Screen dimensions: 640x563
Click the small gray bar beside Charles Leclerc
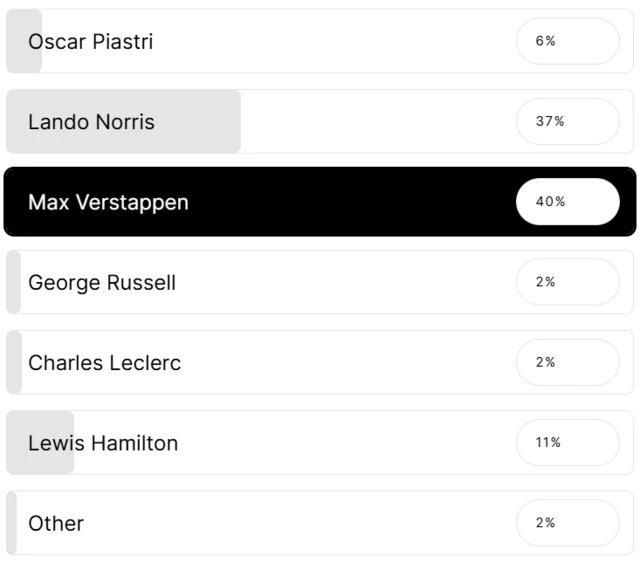point(14,363)
